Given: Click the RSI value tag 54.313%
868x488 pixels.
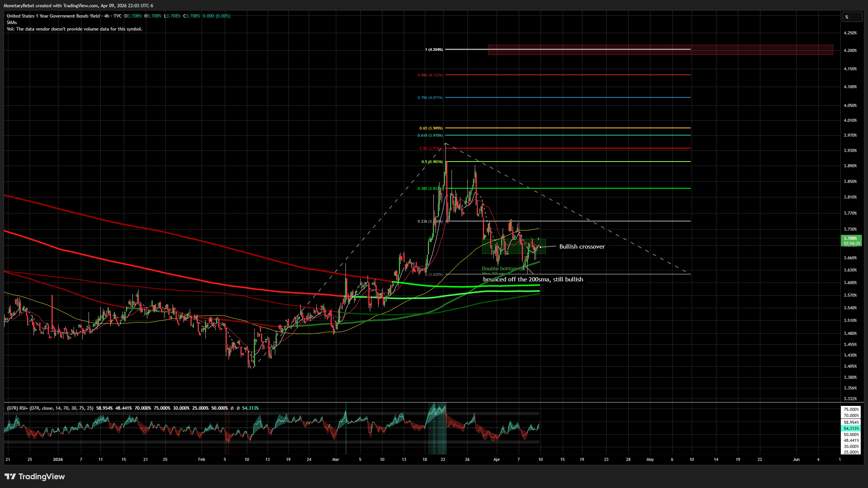Looking at the screenshot, I should pos(851,428).
